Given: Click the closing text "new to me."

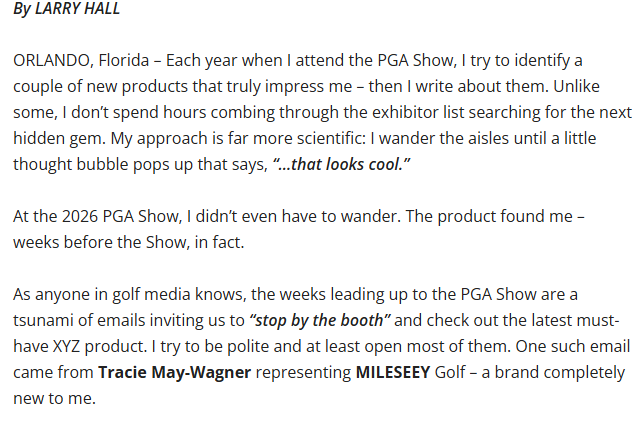Looking at the screenshot, I should [x=55, y=397].
